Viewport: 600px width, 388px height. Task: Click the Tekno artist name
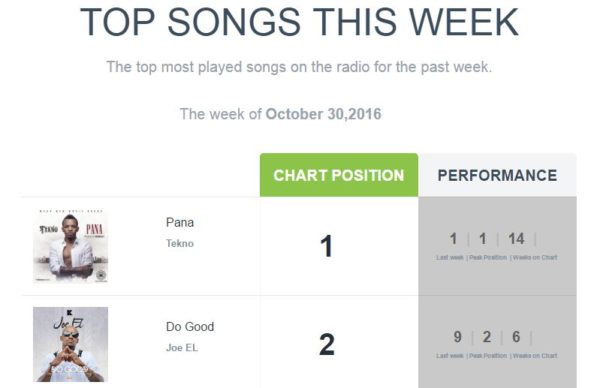180,243
